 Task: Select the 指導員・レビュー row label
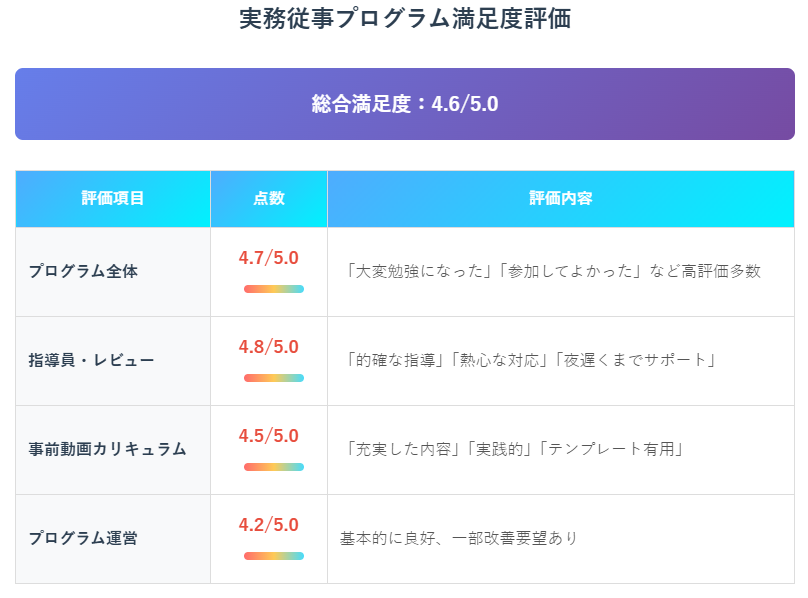[91, 360]
